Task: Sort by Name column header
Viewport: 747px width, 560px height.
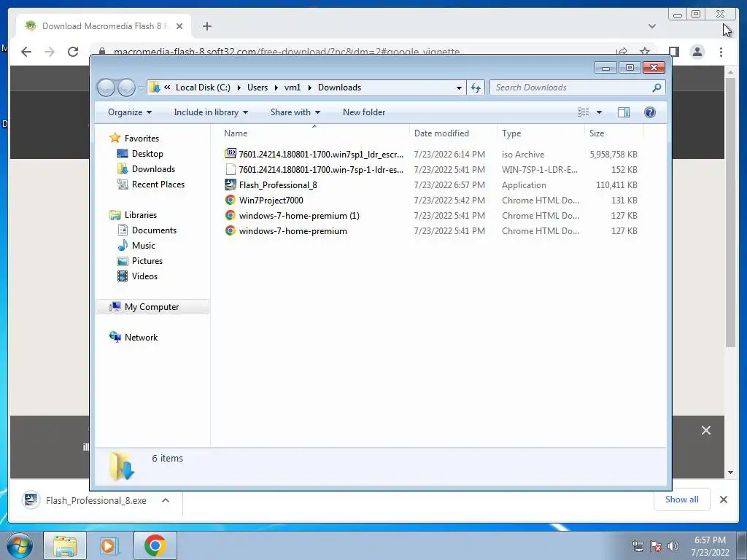Action: 314,133
